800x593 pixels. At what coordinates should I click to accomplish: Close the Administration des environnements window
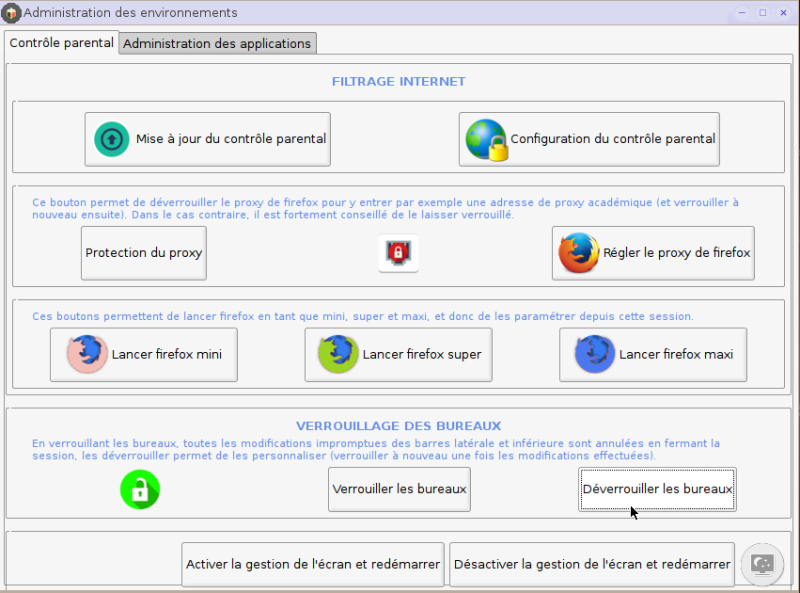click(x=784, y=13)
